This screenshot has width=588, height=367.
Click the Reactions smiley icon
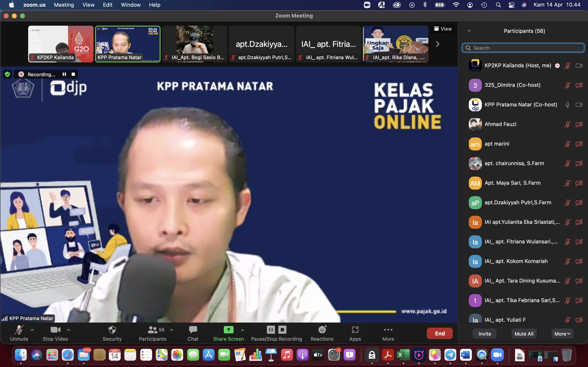coord(322,330)
